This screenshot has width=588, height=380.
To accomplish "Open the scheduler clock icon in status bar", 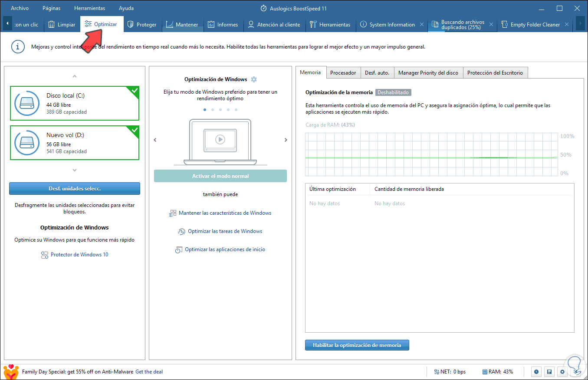I will click(536, 372).
